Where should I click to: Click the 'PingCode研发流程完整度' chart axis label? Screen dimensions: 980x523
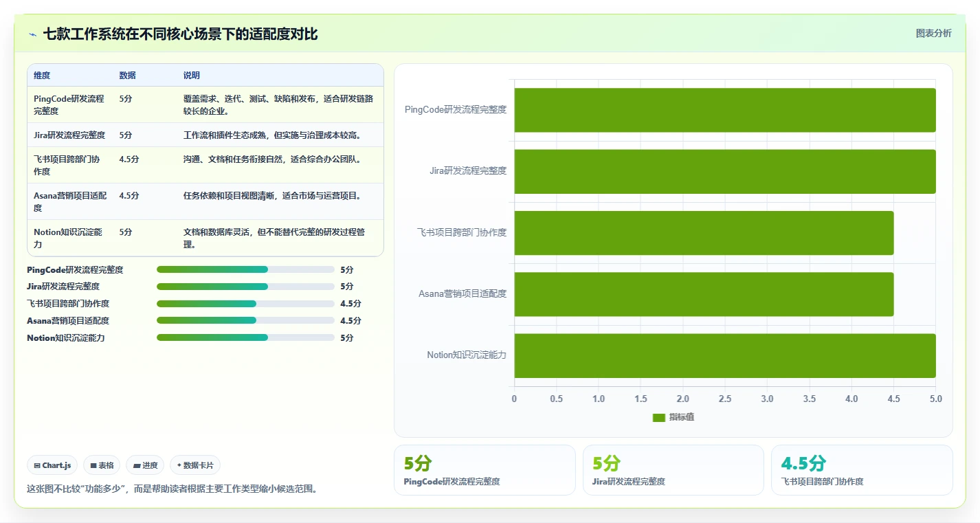[456, 109]
